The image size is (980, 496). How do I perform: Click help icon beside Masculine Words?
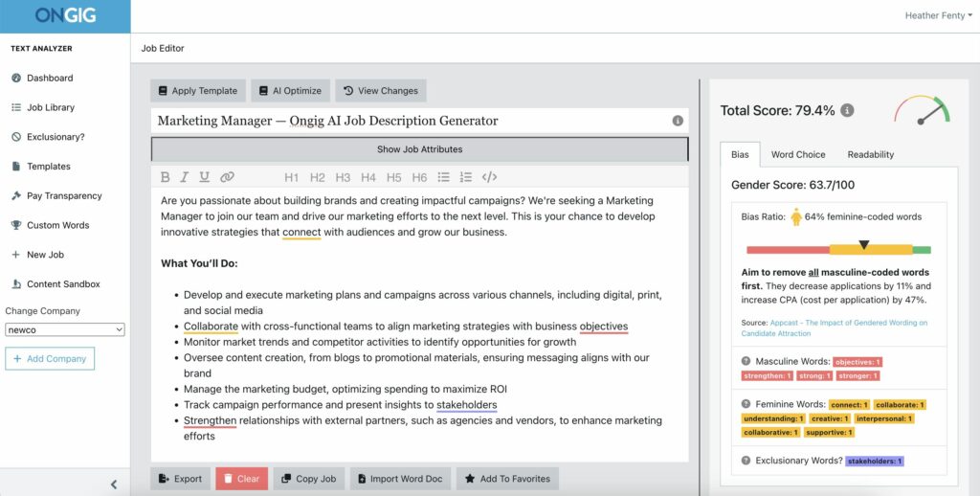[746, 362]
